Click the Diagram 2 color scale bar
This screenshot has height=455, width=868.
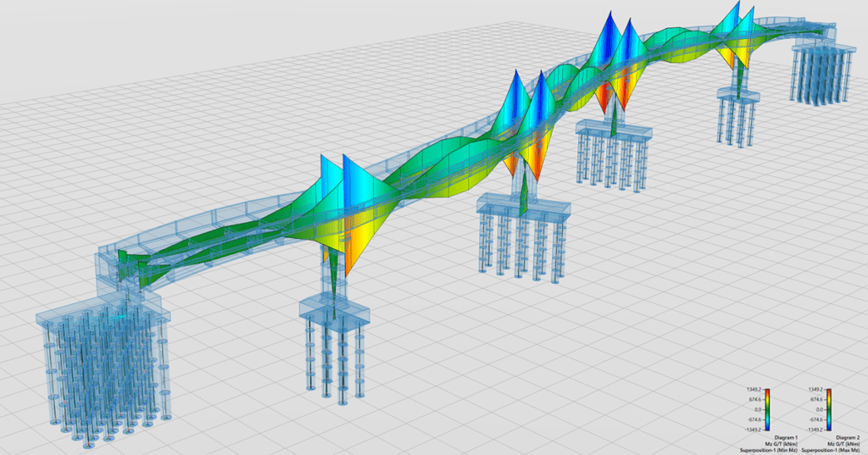(x=829, y=409)
